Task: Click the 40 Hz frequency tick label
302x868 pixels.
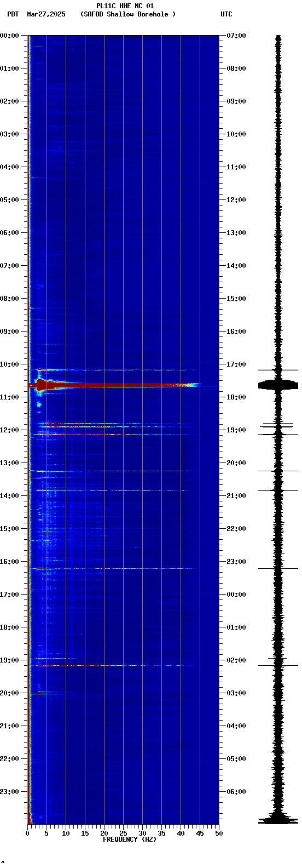Action: pyautogui.click(x=181, y=833)
